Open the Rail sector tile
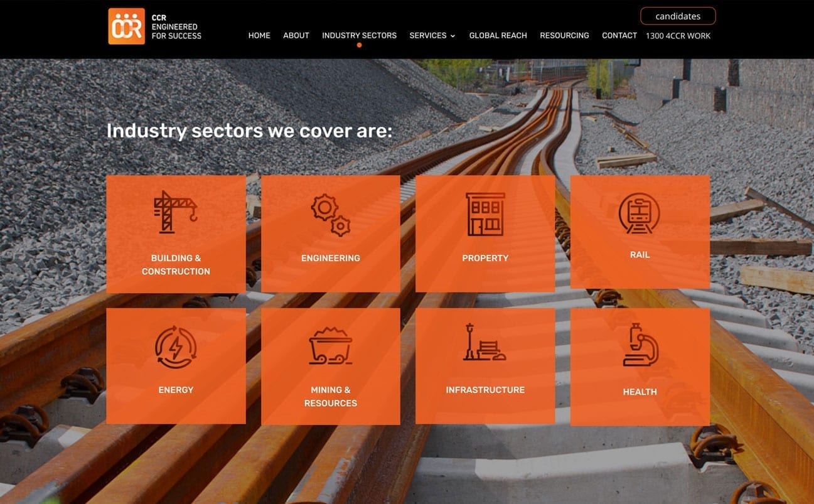This screenshot has width=814, height=504. pyautogui.click(x=640, y=254)
